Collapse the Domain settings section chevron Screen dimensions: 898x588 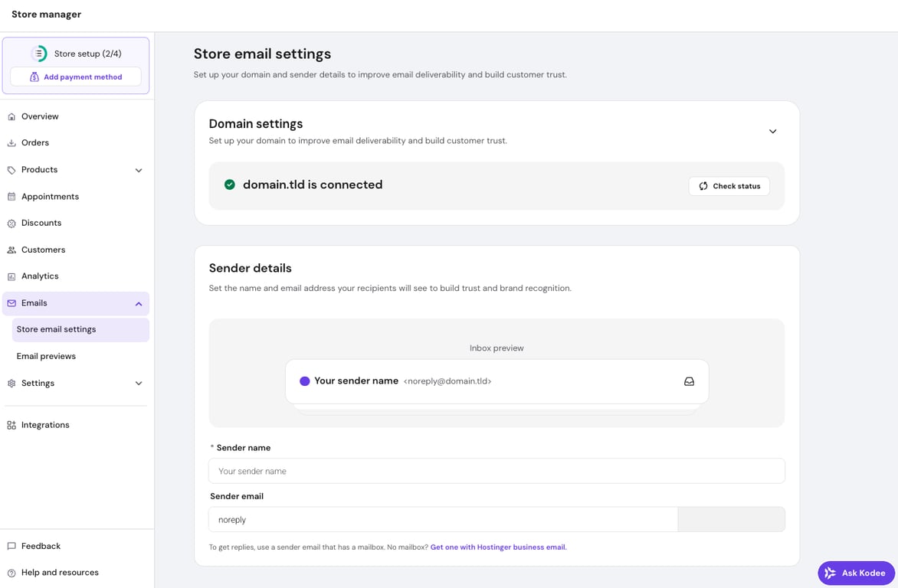tap(772, 132)
